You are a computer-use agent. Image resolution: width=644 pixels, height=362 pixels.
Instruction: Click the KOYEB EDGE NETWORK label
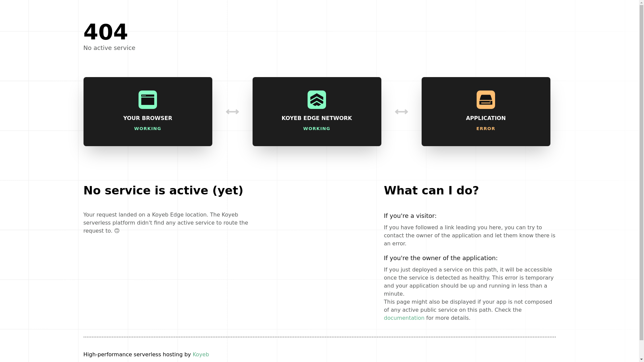317,118
